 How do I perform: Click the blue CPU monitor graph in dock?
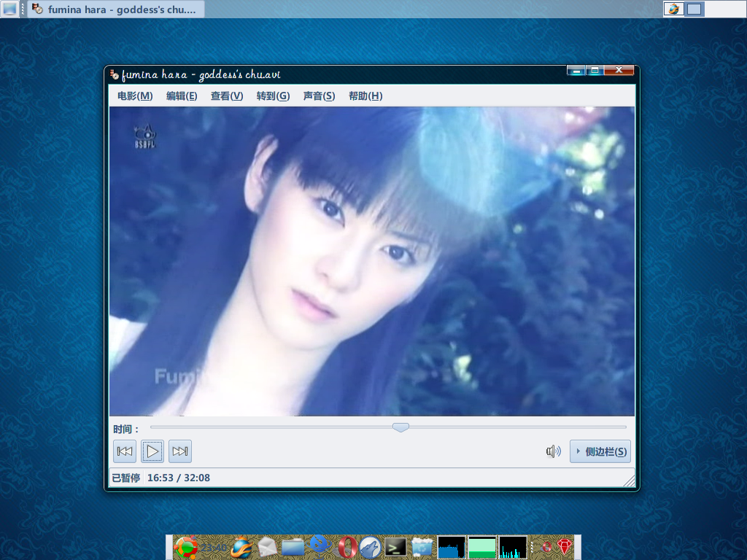451,547
